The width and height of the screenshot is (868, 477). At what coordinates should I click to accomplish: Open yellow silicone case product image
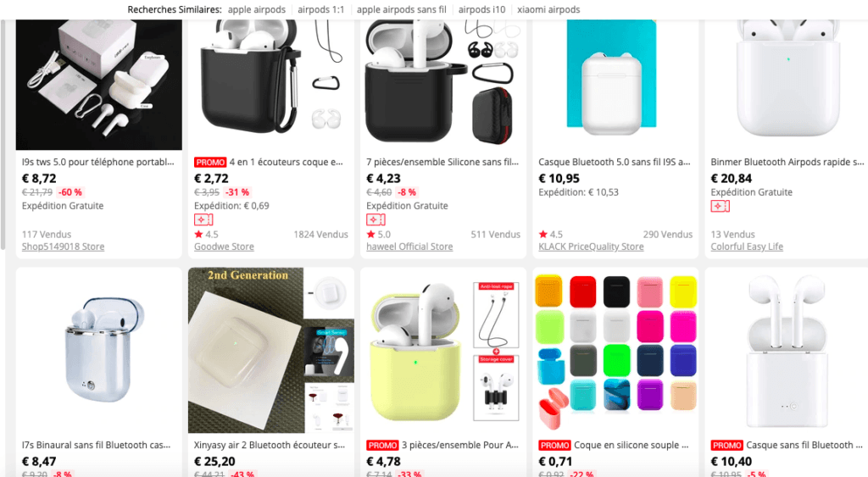click(443, 350)
